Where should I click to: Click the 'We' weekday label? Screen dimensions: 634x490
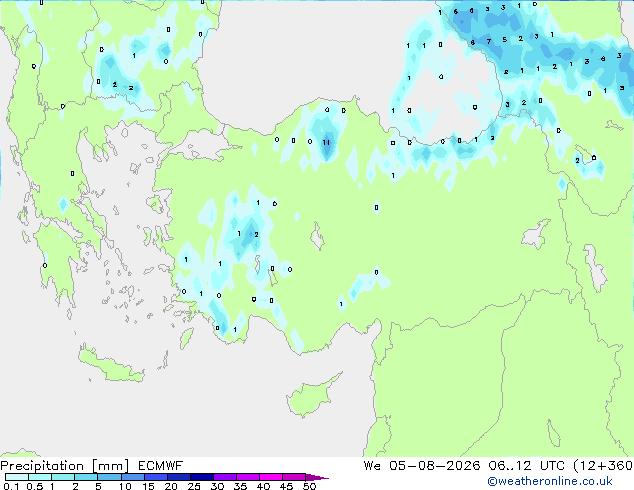[x=372, y=466]
